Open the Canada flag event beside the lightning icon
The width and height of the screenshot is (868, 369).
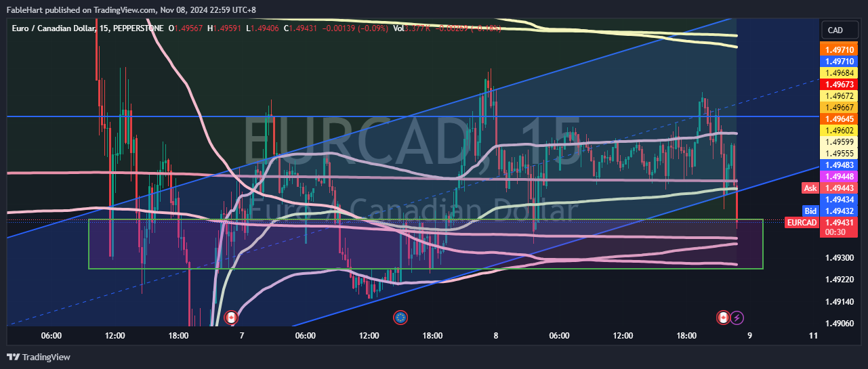click(723, 317)
